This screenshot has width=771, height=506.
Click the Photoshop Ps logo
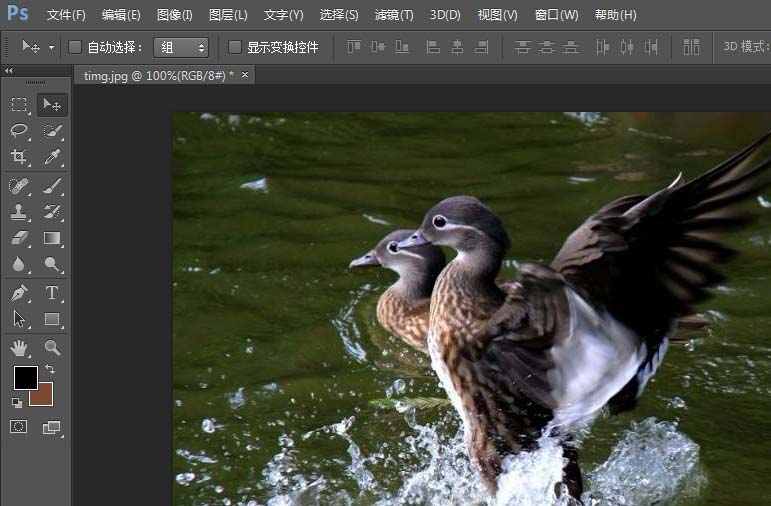pos(18,13)
